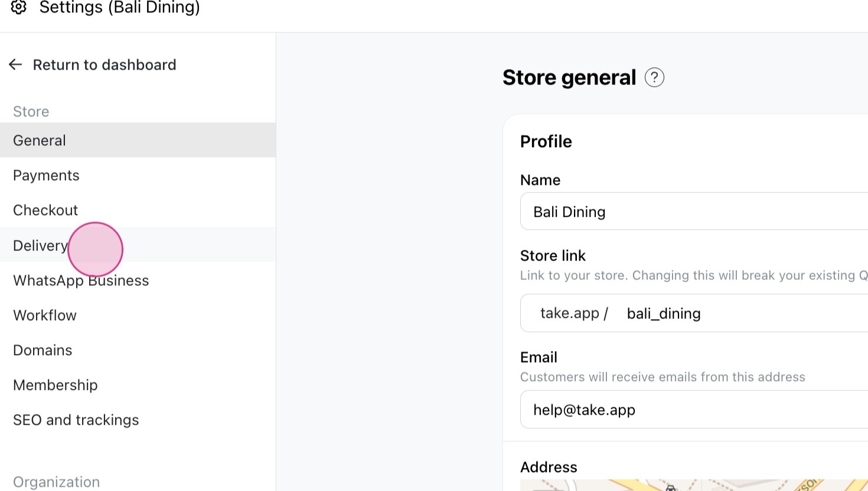
Task: Select General in the Store menu
Action: 138,140
